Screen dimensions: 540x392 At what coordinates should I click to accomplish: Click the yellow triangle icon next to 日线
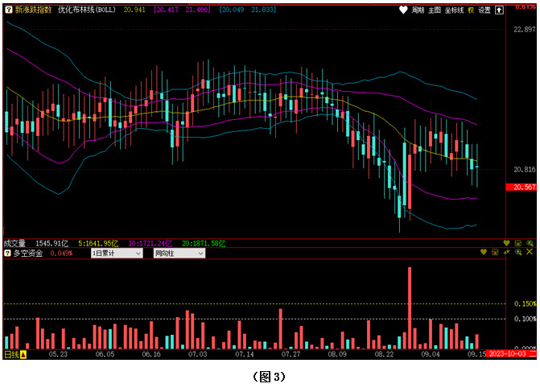(23, 354)
